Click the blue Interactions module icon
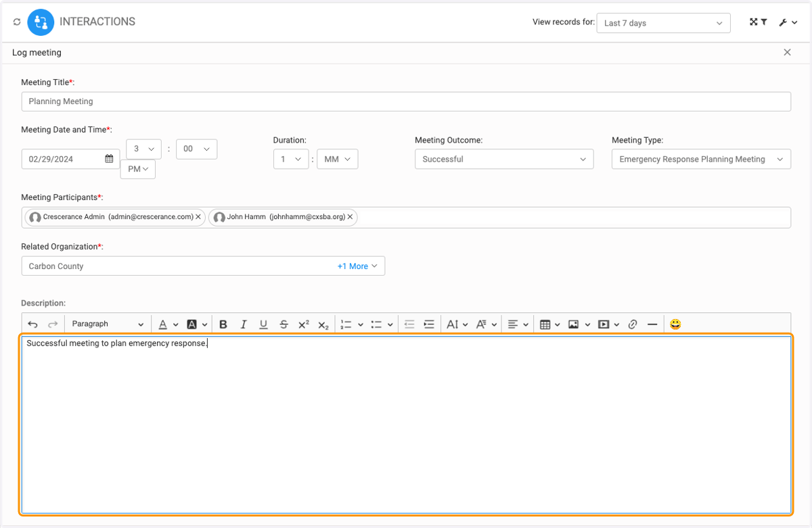Image resolution: width=812 pixels, height=528 pixels. pos(41,22)
